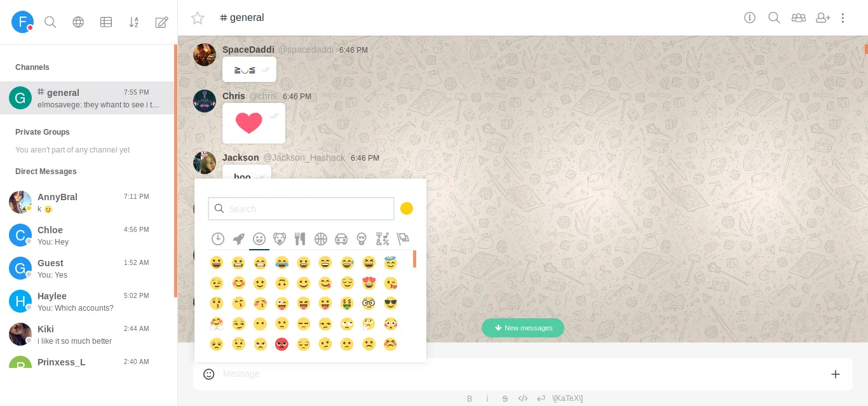Open the sidebar search magnifier

click(50, 22)
